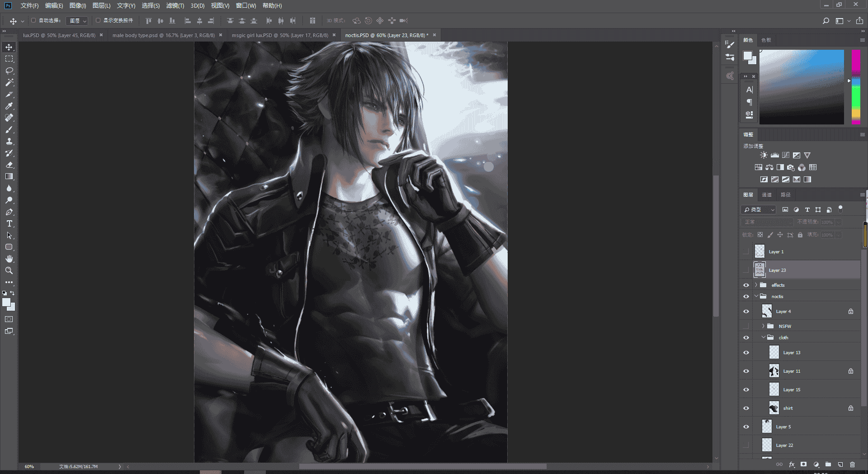Viewport: 868px width, 474px height.
Task: Enable the auto-select checkbox
Action: point(33,20)
